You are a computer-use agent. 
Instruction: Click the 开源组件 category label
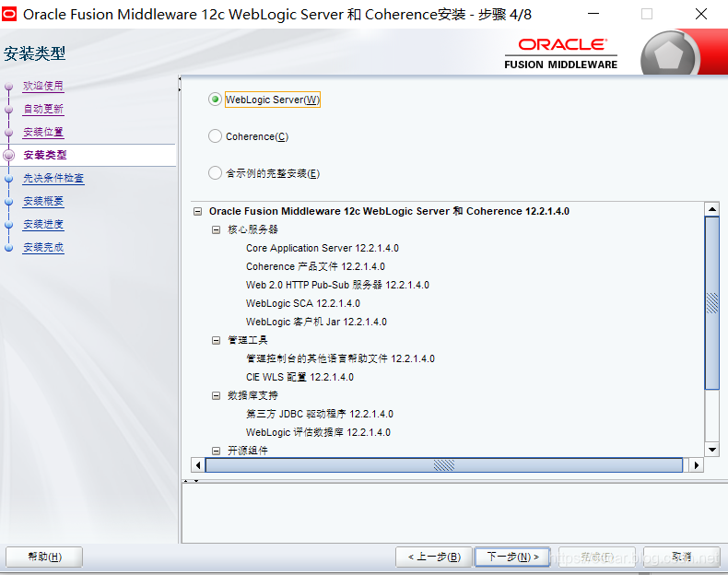(248, 451)
